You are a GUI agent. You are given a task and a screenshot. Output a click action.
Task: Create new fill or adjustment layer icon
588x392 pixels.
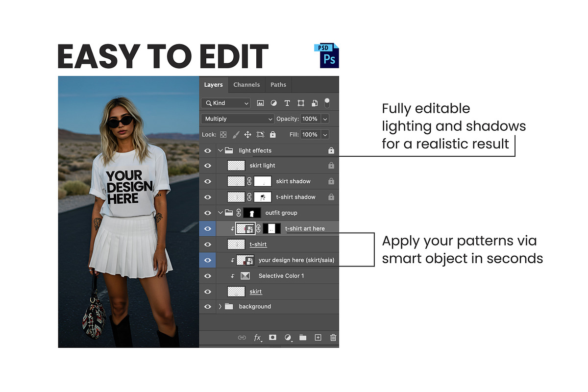288,338
